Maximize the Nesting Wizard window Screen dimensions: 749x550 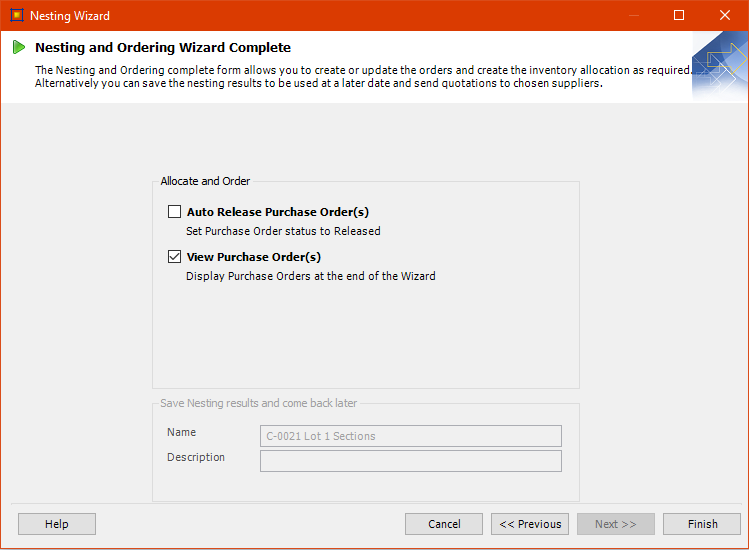coord(679,16)
